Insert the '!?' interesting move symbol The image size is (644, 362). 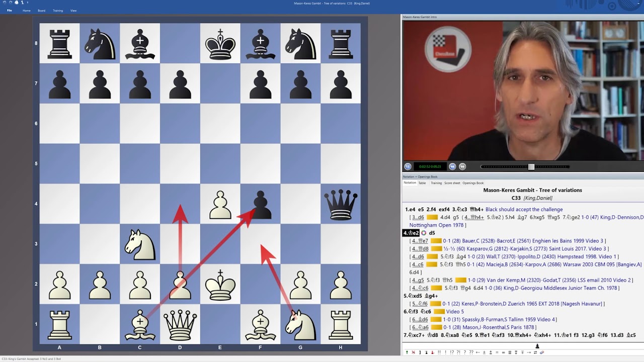(452, 352)
